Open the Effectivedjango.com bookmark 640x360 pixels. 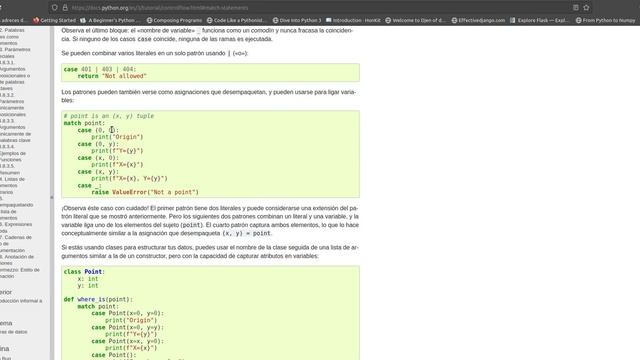[478, 20]
